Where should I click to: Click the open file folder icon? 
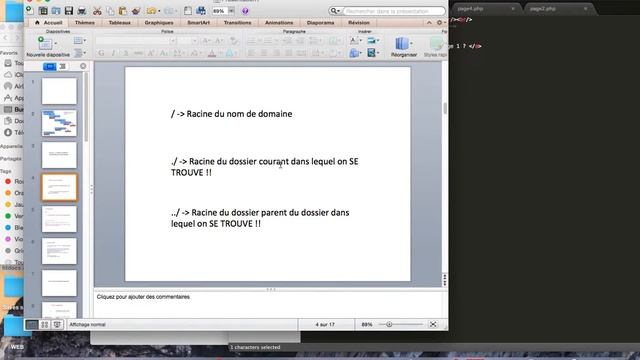56,11
